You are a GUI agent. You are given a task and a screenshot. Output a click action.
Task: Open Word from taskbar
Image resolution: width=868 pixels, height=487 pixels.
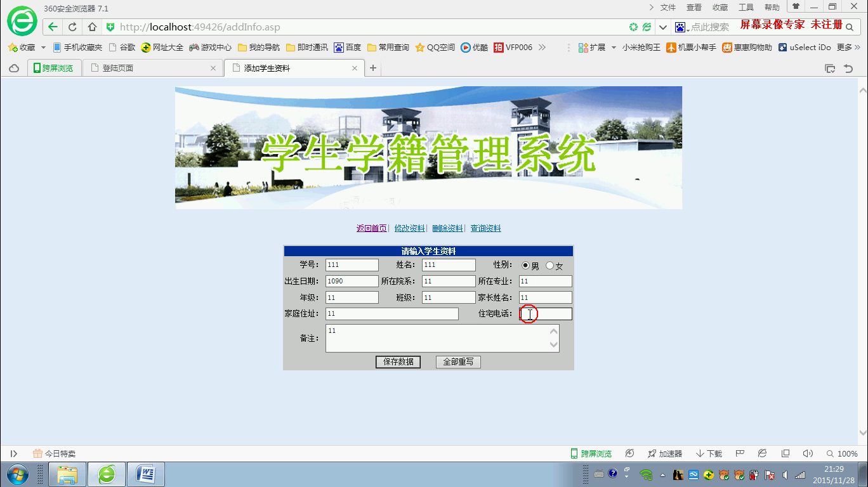tap(147, 474)
